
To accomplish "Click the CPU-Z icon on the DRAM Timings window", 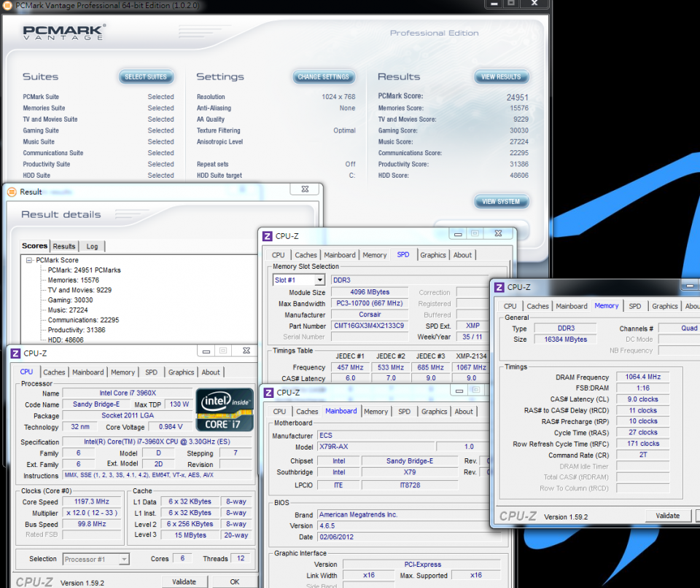I will pyautogui.click(x=499, y=287).
